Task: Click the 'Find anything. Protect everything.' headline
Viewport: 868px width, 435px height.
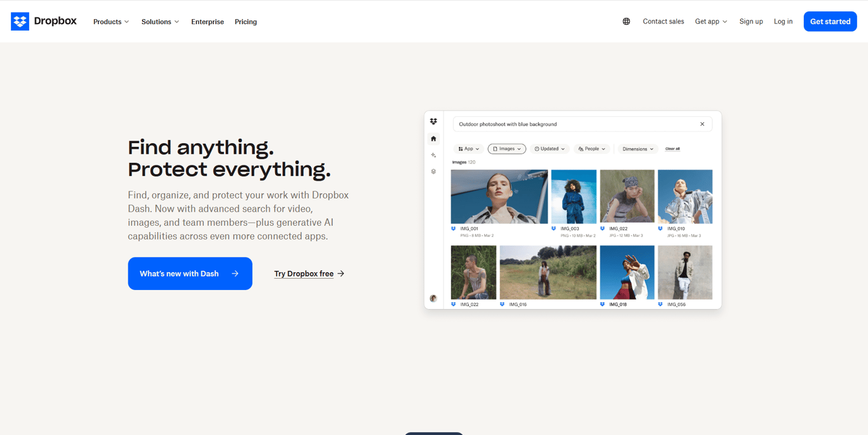Action: click(229, 158)
